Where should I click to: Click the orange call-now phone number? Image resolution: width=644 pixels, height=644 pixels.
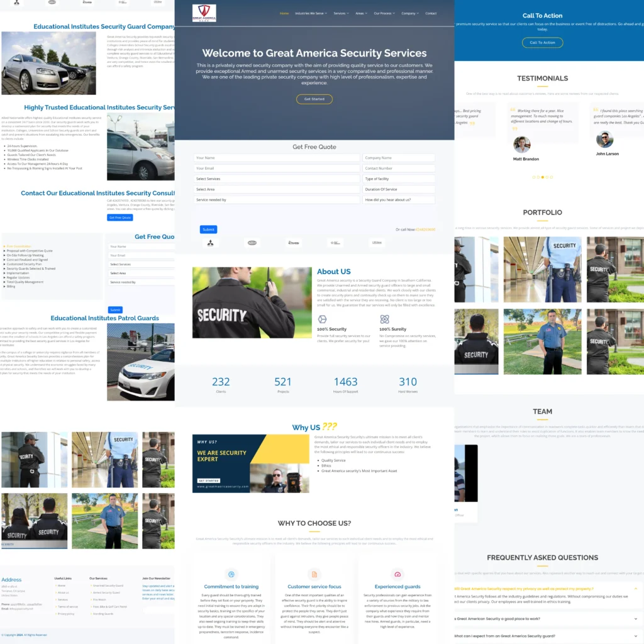[426, 230]
